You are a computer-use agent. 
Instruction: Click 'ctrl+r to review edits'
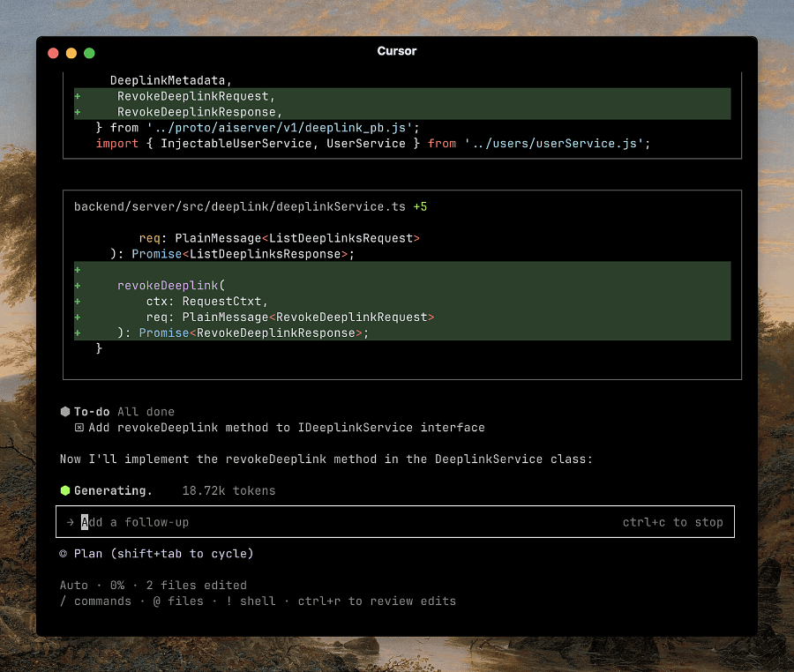coord(377,601)
